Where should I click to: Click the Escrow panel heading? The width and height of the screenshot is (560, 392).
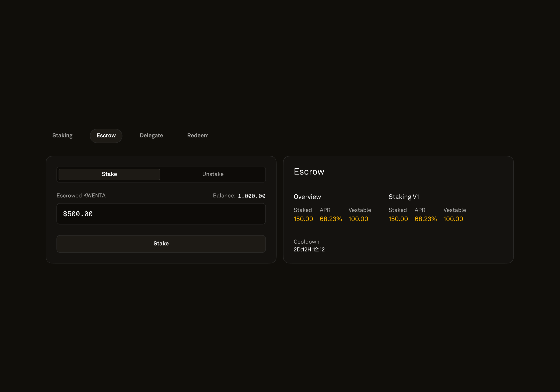(309, 171)
